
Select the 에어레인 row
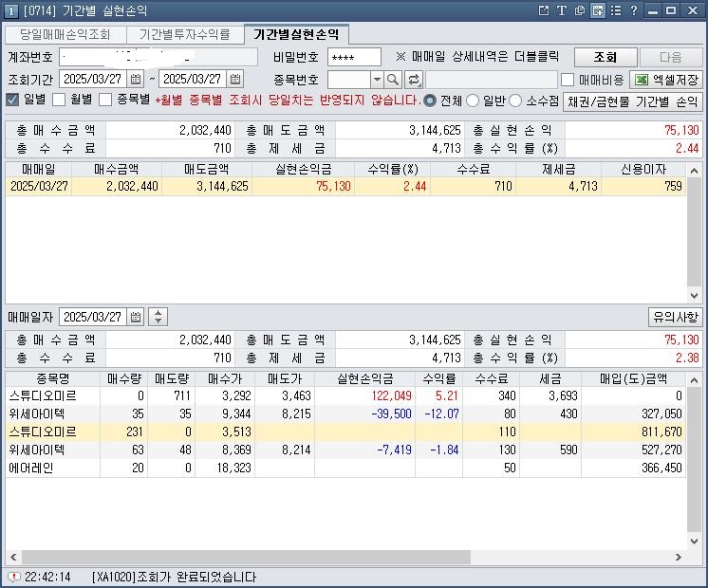345,468
